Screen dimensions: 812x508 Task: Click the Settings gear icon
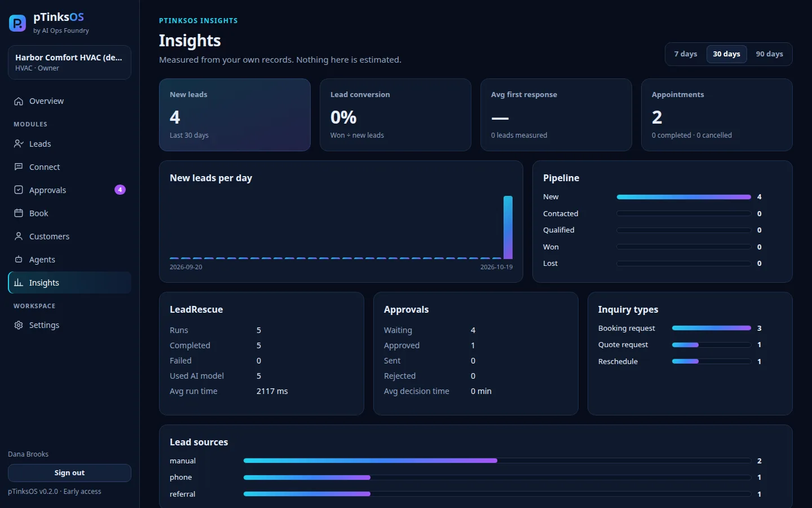click(x=19, y=325)
